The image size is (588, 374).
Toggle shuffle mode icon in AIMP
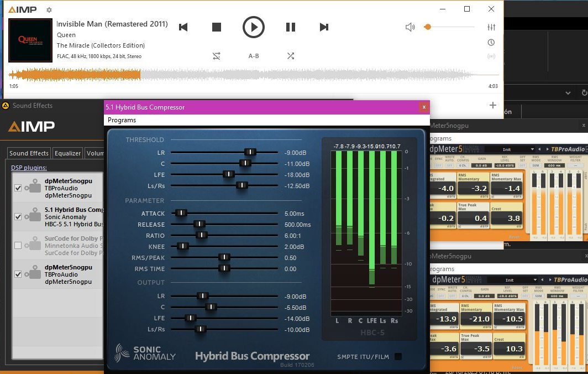coord(291,56)
